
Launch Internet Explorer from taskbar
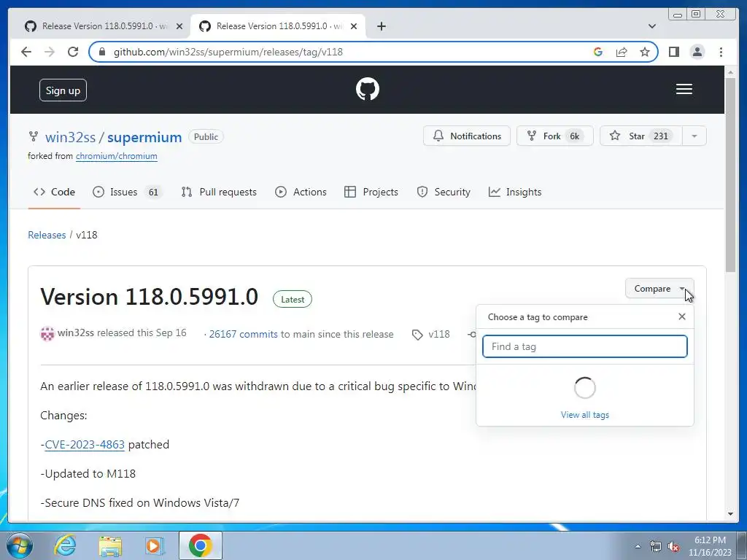tap(65, 545)
